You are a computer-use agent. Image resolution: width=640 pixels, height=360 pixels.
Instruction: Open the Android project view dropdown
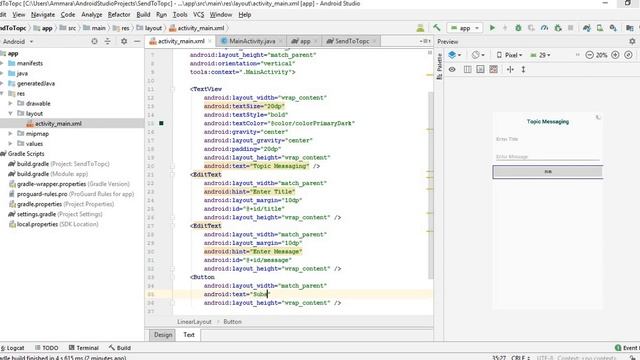click(18, 41)
